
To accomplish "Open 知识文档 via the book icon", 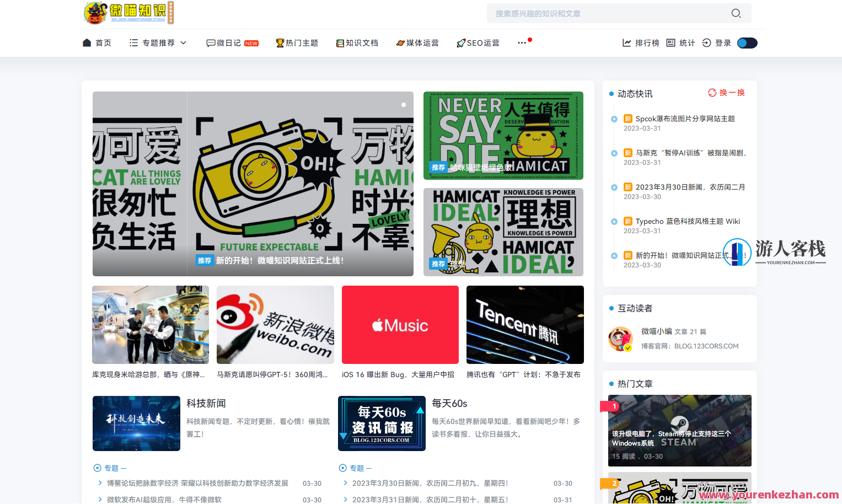I will tap(340, 42).
